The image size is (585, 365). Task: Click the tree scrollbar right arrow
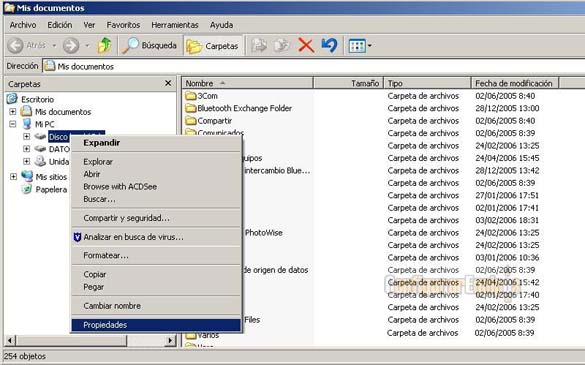(x=171, y=340)
